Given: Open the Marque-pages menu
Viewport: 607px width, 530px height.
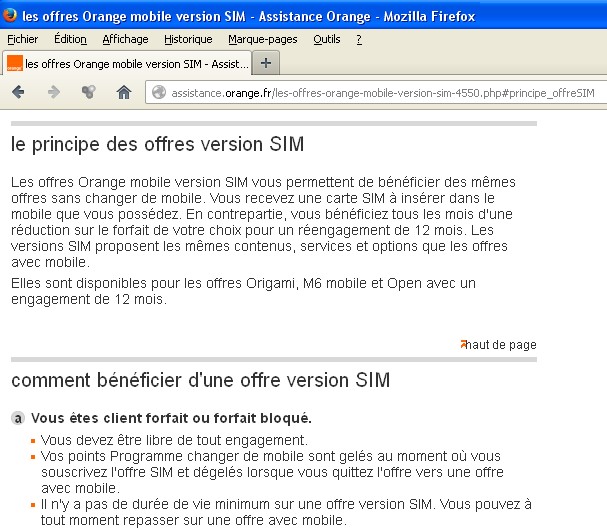Looking at the screenshot, I should pos(262,39).
